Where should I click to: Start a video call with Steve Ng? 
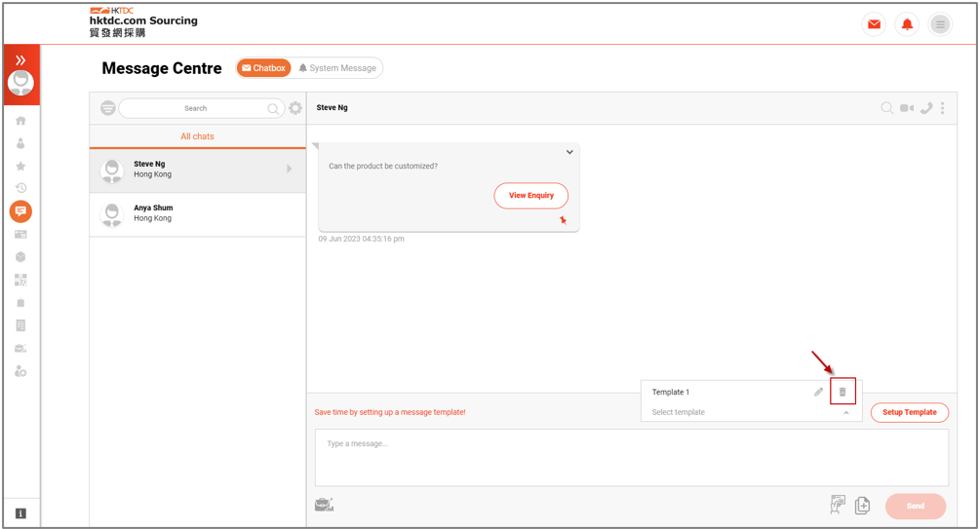coord(906,108)
